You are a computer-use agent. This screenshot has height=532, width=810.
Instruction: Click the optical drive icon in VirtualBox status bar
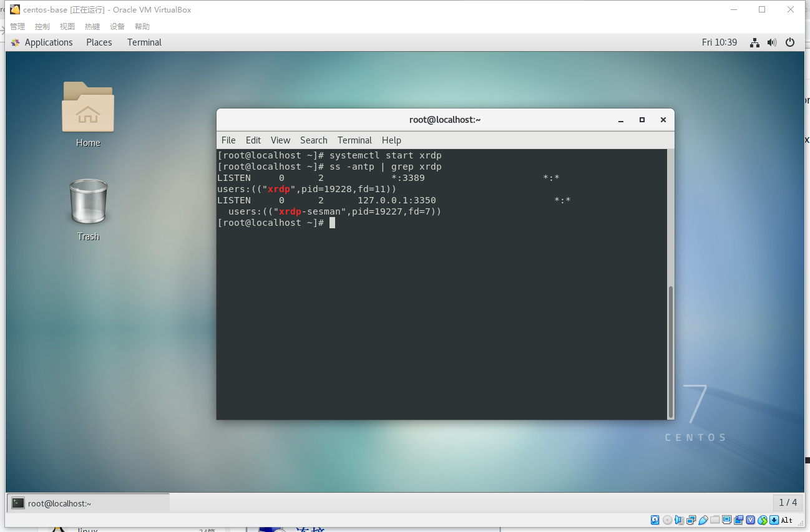[x=667, y=520]
